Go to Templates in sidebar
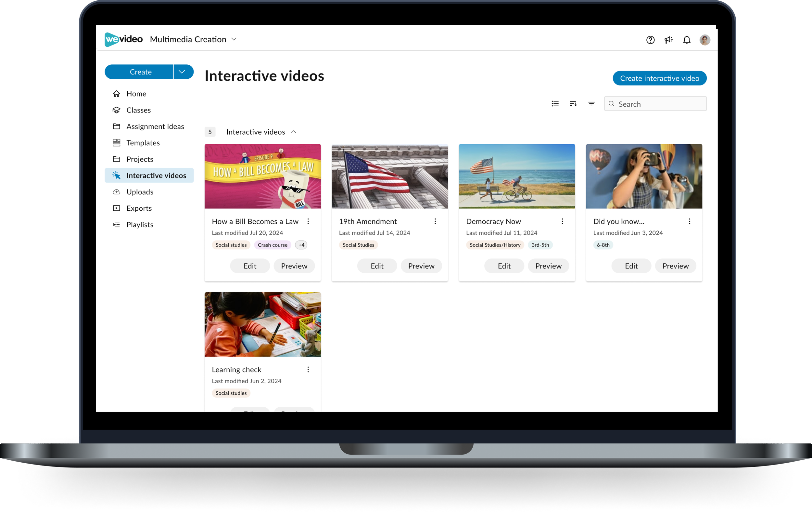The width and height of the screenshot is (812, 512). pos(143,143)
